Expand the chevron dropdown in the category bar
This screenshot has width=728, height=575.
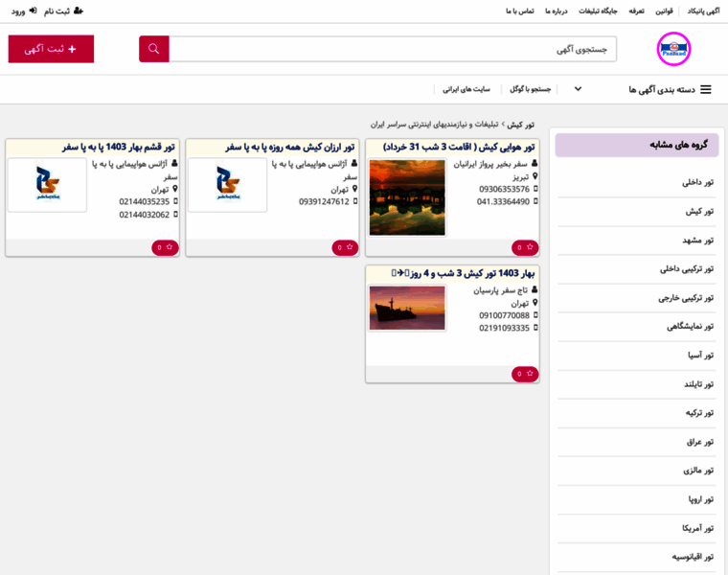tap(578, 89)
